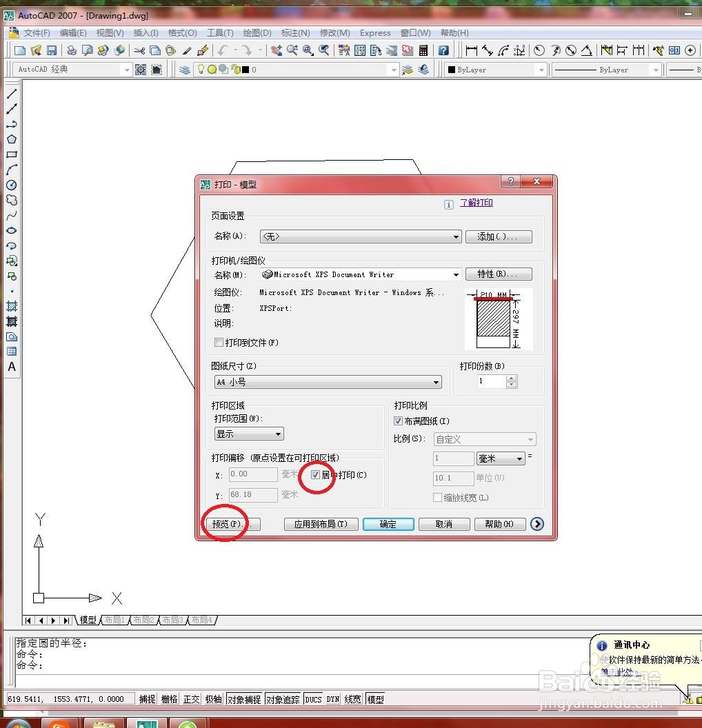Select the Multiline Text (A) tool

(x=12, y=367)
